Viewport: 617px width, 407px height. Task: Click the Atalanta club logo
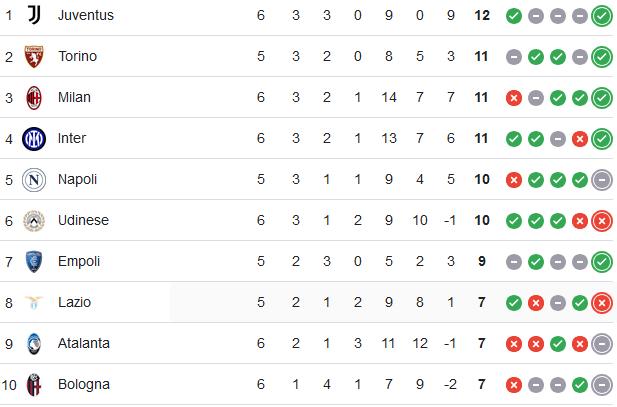tap(34, 344)
